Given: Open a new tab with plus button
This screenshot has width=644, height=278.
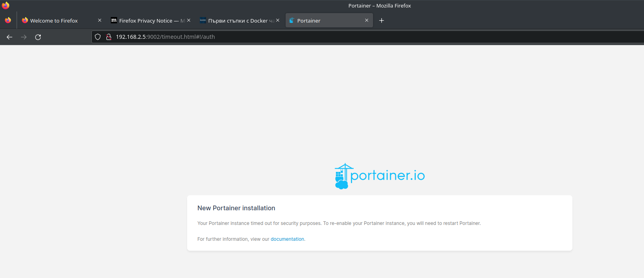Looking at the screenshot, I should tap(381, 21).
